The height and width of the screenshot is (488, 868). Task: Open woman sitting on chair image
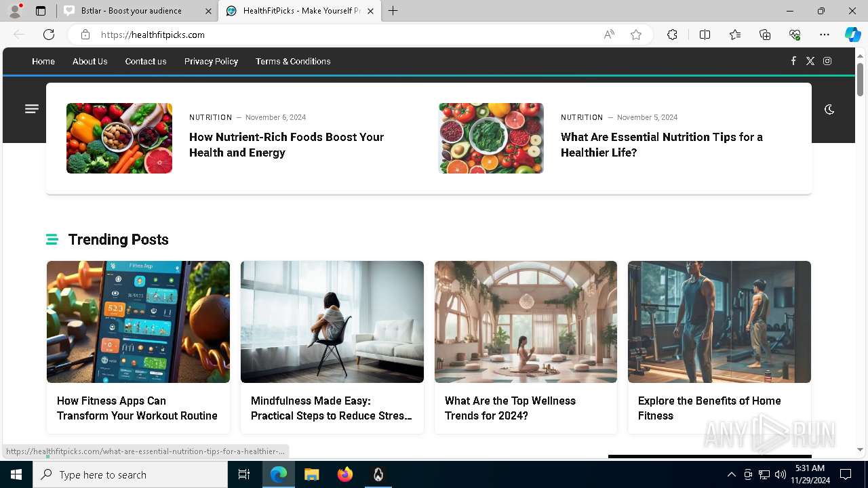(x=332, y=322)
